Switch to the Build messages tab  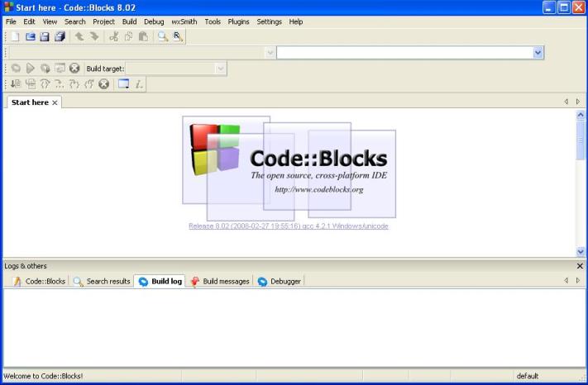[x=219, y=281]
